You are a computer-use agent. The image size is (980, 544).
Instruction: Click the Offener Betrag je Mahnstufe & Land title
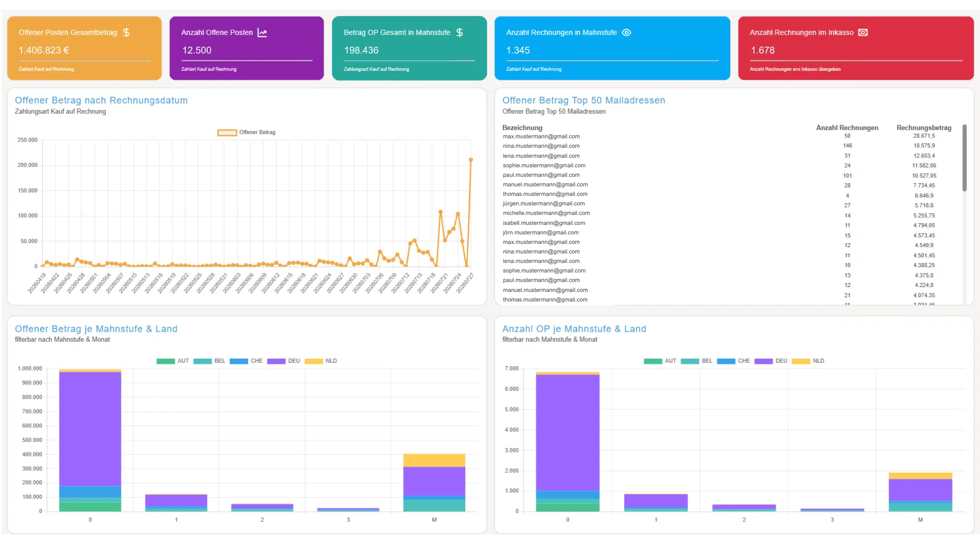pyautogui.click(x=96, y=329)
